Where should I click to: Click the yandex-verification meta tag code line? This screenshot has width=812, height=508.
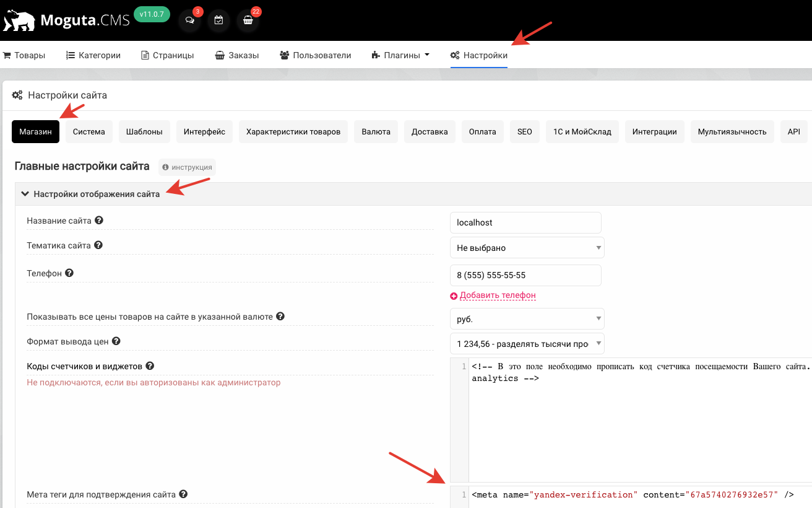pyautogui.click(x=633, y=494)
